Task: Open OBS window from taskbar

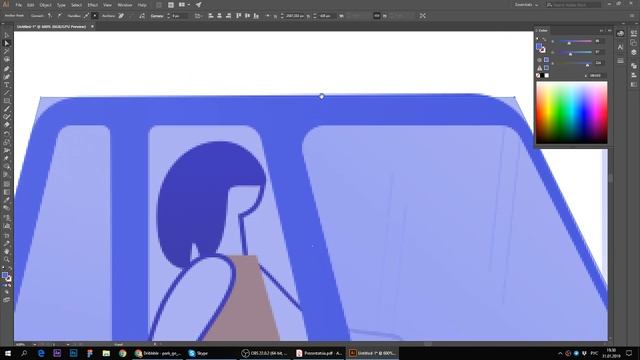Action: pyautogui.click(x=264, y=353)
